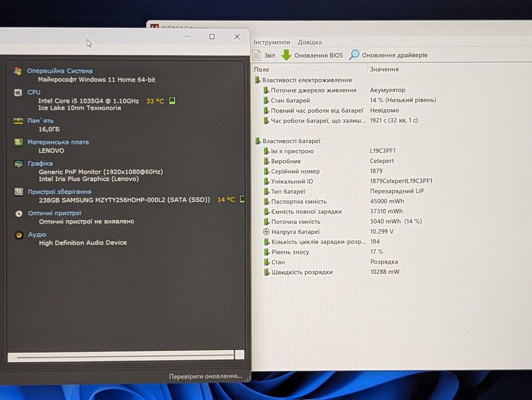Click the icon beside Рівень зносу row
The height and width of the screenshot is (400, 532).
266,252
